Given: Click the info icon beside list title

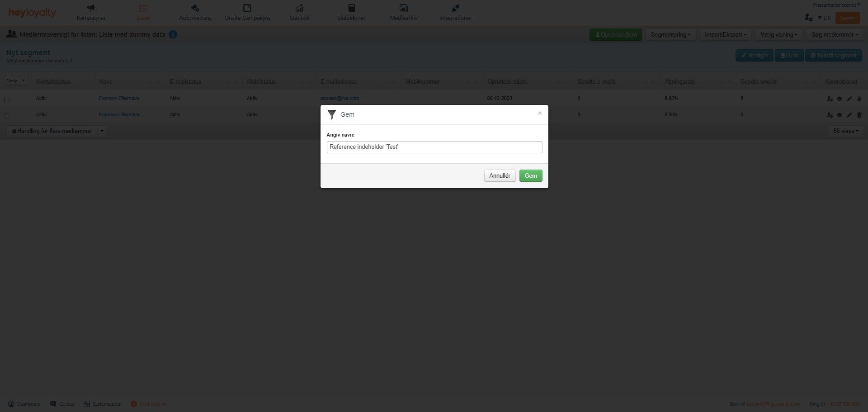Looking at the screenshot, I should click(173, 34).
